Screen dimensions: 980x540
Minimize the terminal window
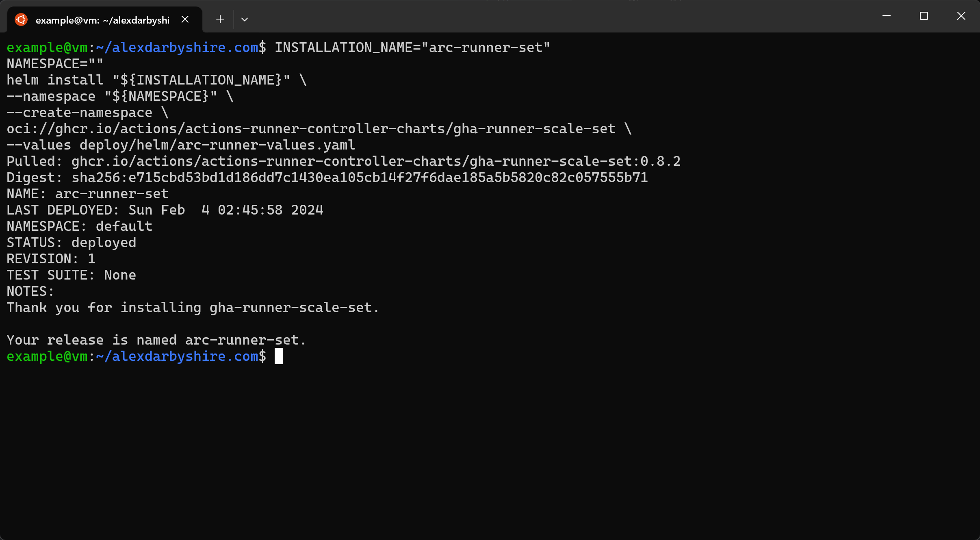tap(887, 16)
